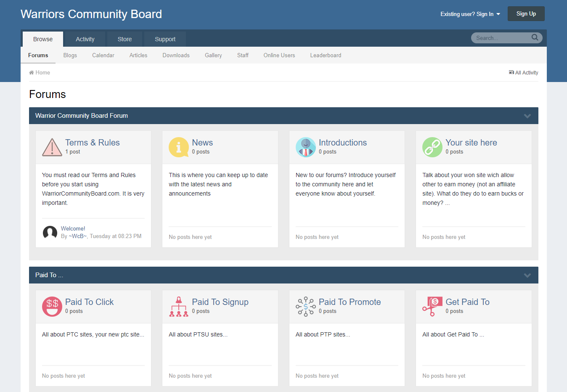Collapse the Warrior Community Board Forum category
Viewport: 567px width, 392px height.
(527, 116)
